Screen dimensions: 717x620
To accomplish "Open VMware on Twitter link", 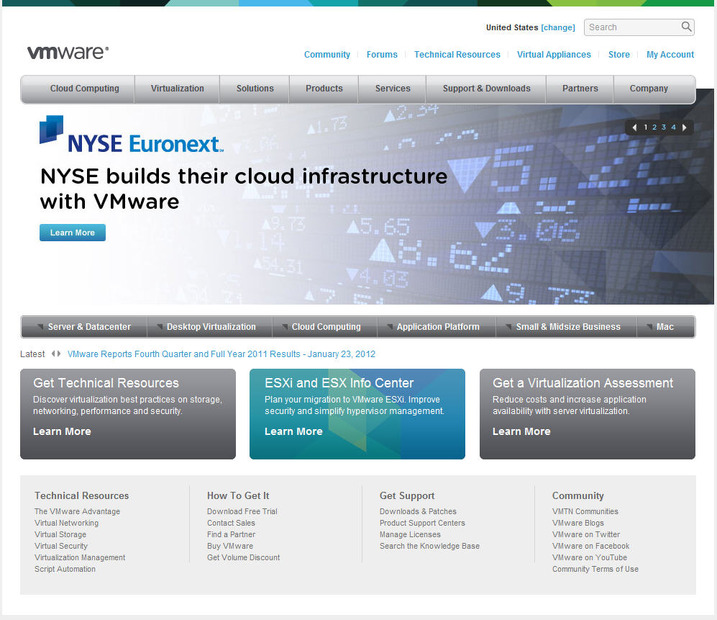I will coord(586,534).
